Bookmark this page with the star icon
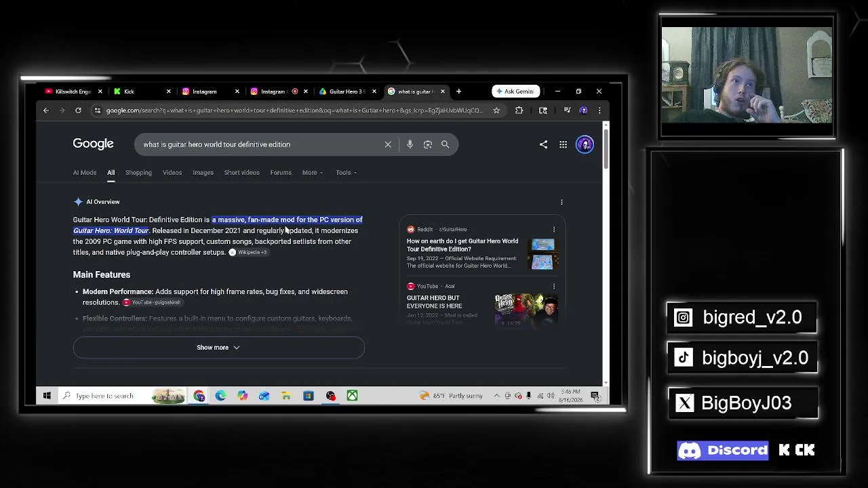 (x=496, y=110)
